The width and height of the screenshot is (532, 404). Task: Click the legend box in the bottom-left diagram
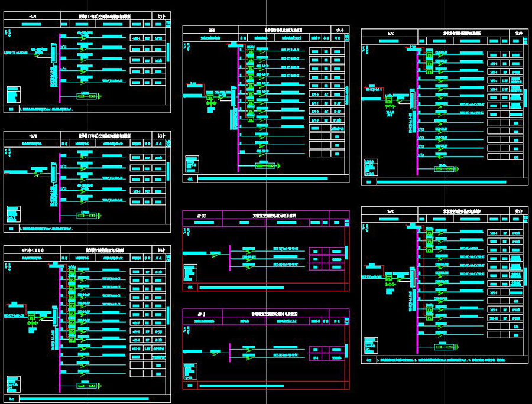point(14,385)
